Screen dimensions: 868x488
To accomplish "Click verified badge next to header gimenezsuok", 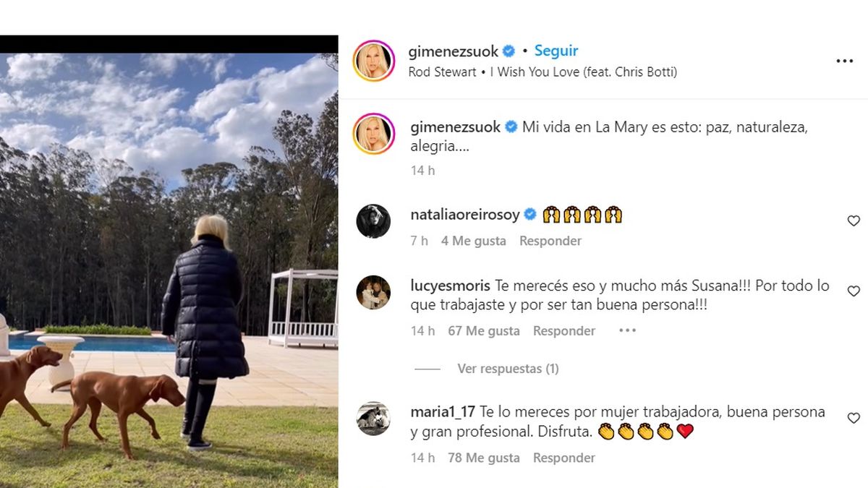I will [509, 51].
